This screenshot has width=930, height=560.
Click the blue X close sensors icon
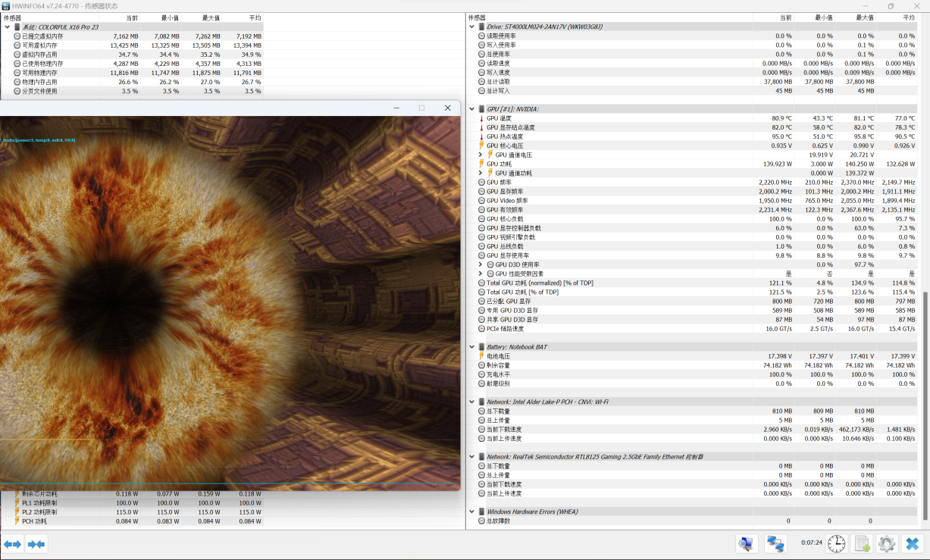point(912,543)
